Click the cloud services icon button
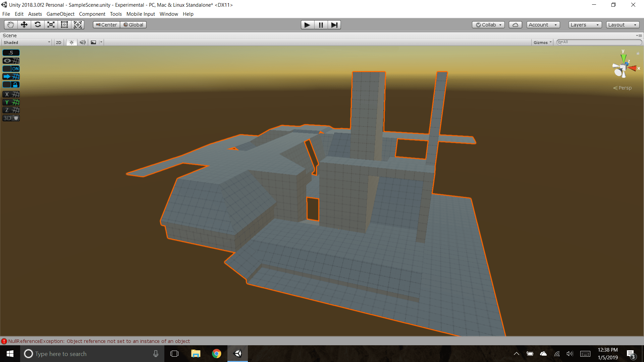 pyautogui.click(x=515, y=25)
